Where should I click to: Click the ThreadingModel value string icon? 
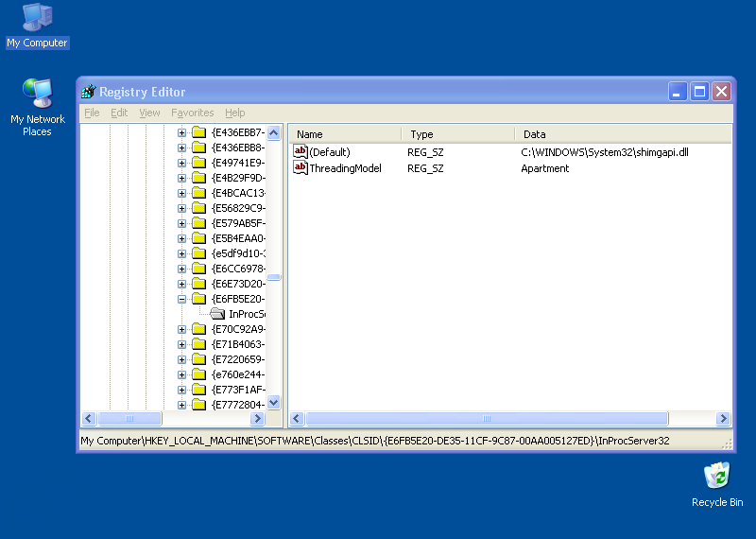point(301,168)
